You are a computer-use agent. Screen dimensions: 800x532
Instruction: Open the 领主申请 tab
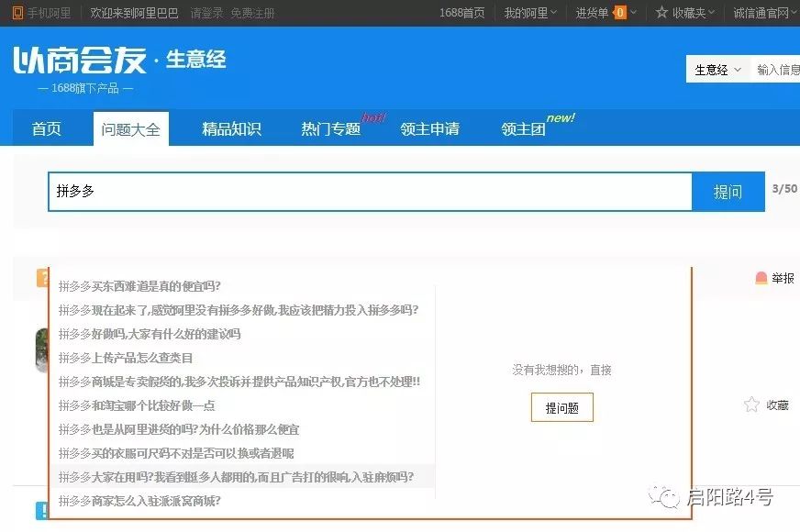[430, 128]
